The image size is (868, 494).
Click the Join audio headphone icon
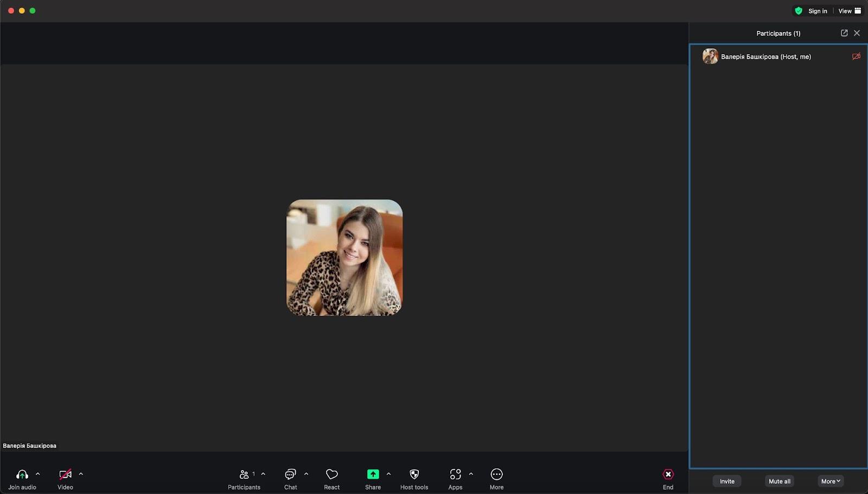click(x=22, y=474)
